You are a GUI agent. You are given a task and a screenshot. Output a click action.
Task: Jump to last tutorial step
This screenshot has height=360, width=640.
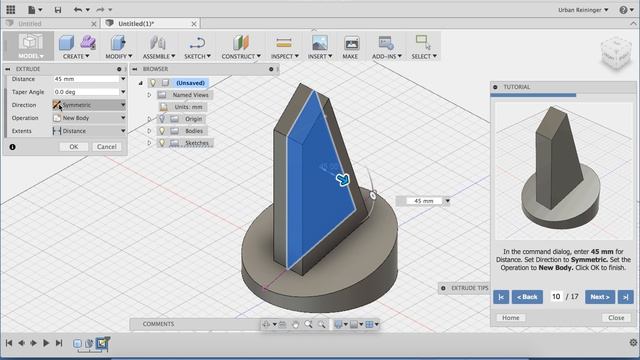coord(625,297)
